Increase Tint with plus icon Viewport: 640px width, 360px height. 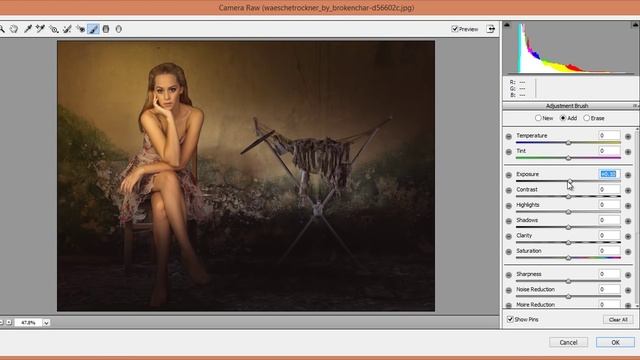628,152
